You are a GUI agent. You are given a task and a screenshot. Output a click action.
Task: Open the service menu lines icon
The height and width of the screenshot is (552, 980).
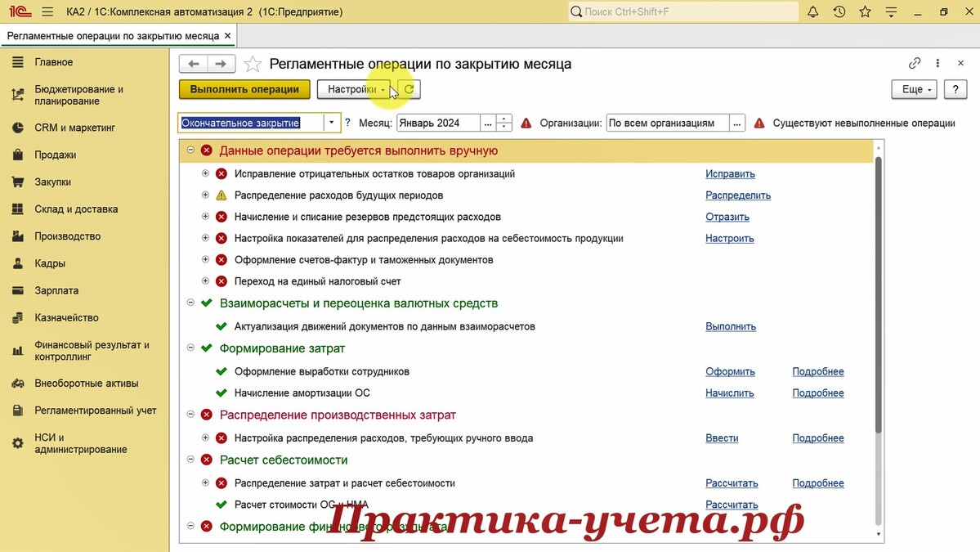pyautogui.click(x=891, y=12)
